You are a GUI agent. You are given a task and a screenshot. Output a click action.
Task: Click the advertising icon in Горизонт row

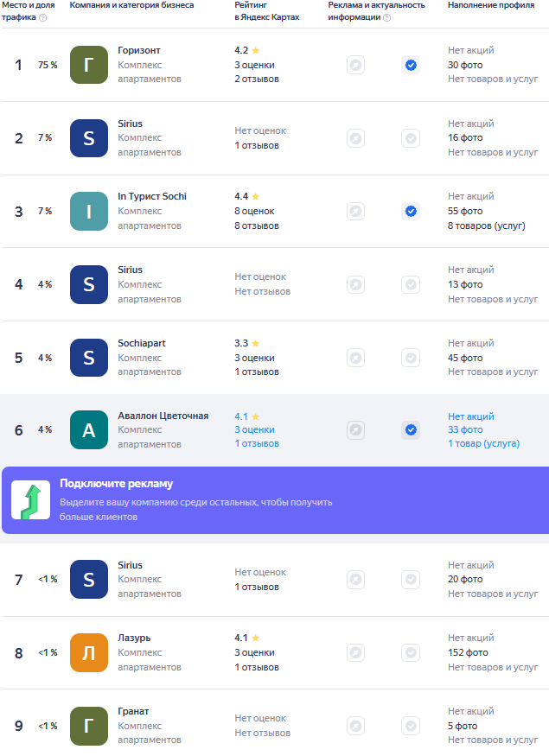pyautogui.click(x=355, y=65)
